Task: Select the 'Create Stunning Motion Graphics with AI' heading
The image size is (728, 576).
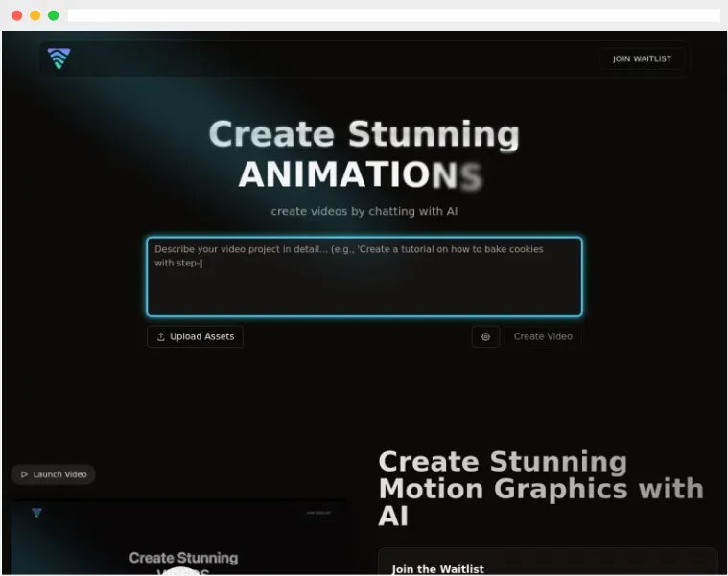Action: coord(541,489)
